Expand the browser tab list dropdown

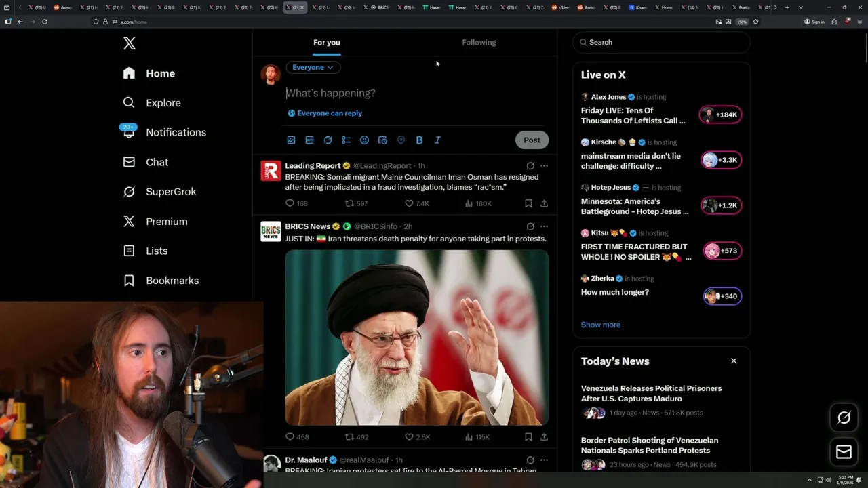pos(801,7)
